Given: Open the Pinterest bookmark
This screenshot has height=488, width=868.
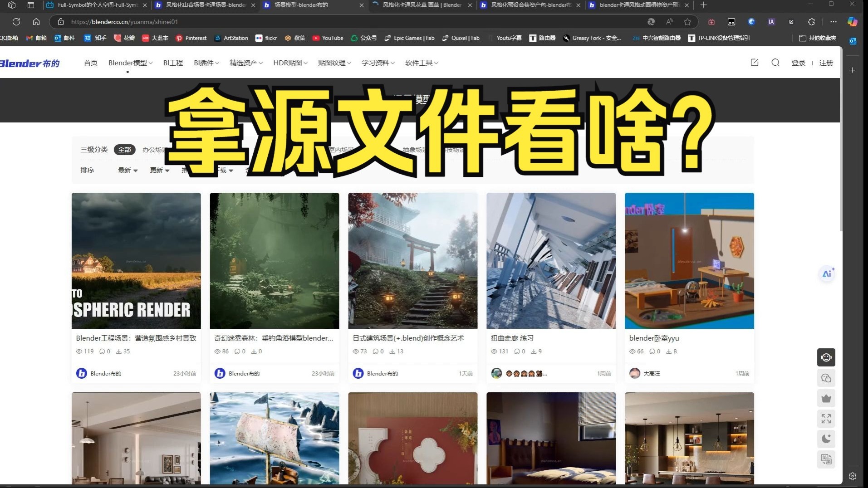Looking at the screenshot, I should point(191,38).
